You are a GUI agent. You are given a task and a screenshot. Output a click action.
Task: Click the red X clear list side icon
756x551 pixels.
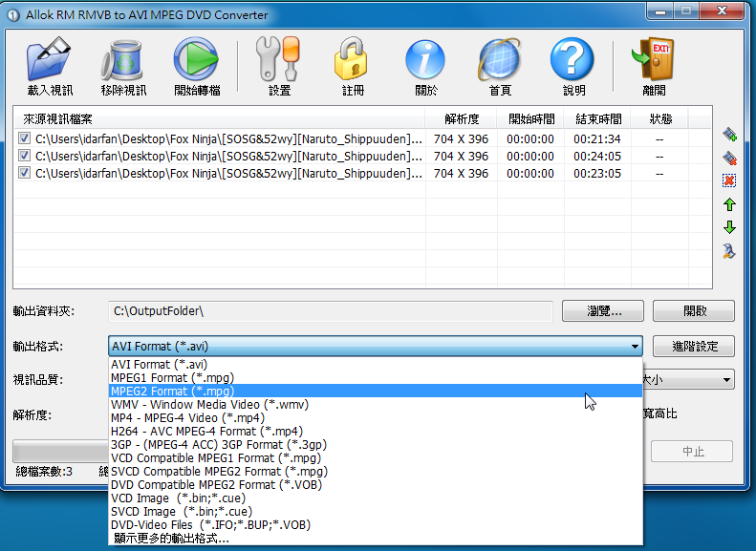(x=729, y=180)
